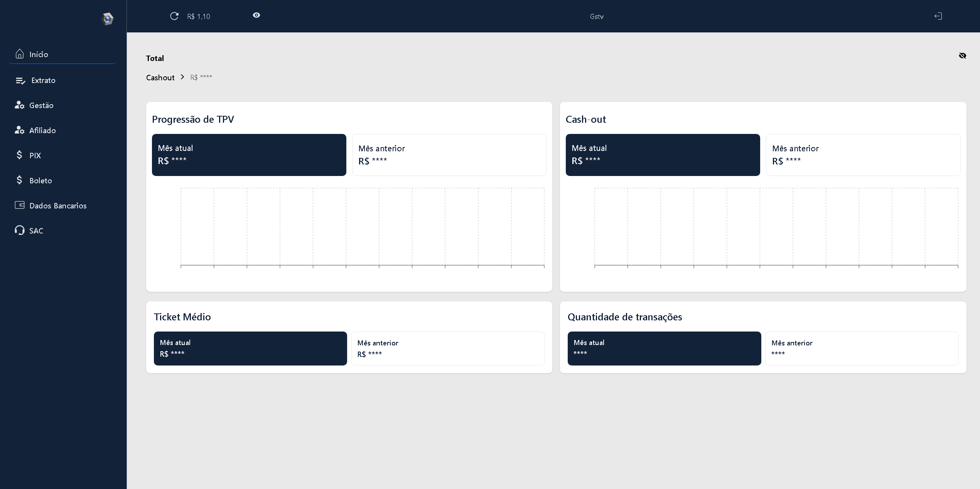Select Mês atual in Progressão de TPV
Image resolution: width=980 pixels, height=489 pixels.
(249, 155)
